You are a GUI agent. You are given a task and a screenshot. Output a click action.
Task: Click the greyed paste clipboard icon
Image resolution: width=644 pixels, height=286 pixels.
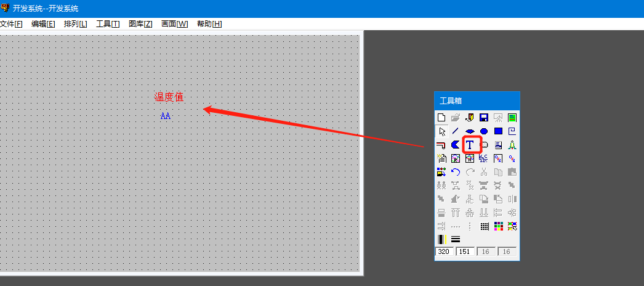512,172
